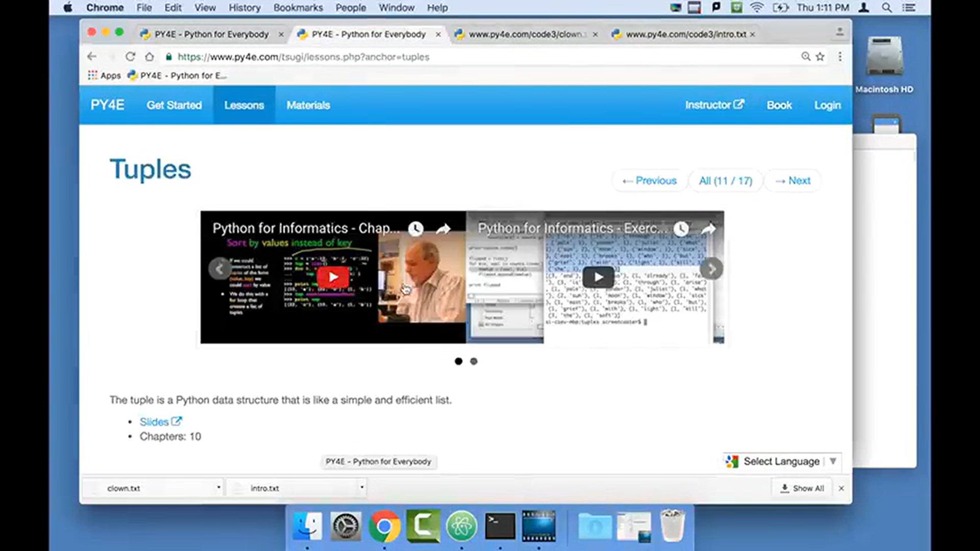The width and height of the screenshot is (980, 551).
Task: Click the address bar URL field
Action: click(480, 57)
